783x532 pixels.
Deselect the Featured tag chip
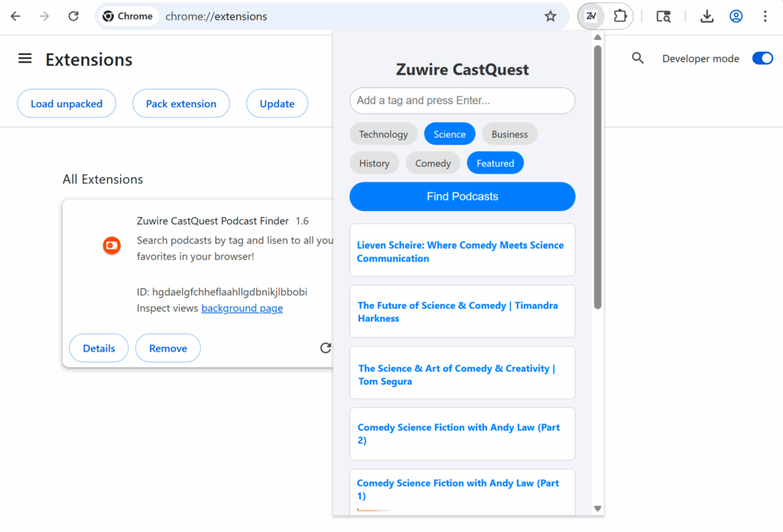[495, 164]
